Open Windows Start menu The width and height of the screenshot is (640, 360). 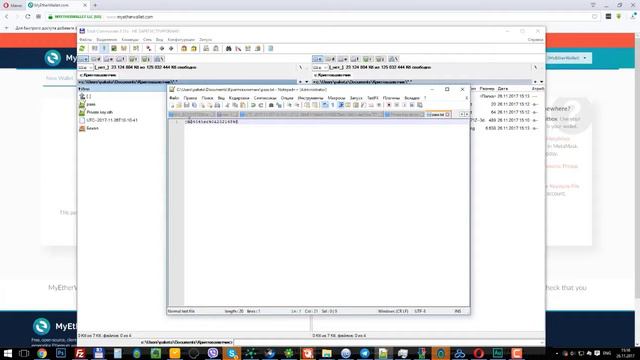(x=7, y=353)
